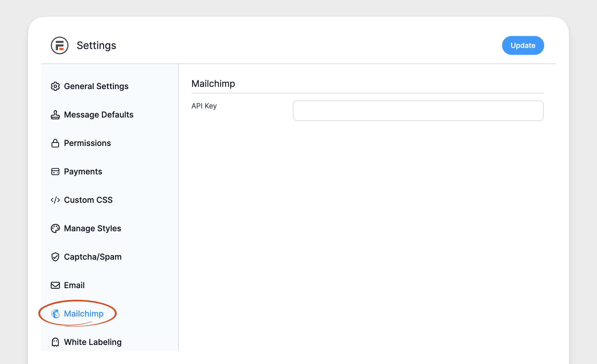597x364 pixels.
Task: Click the Formidable Forms logo icon
Action: (x=60, y=45)
